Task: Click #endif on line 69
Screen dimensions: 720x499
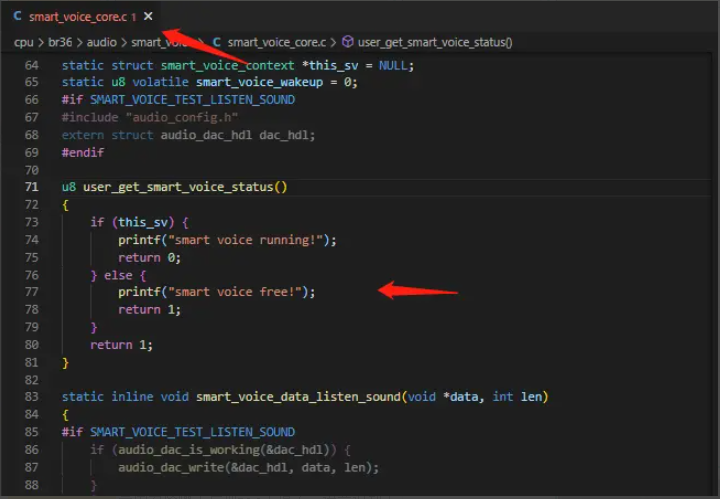Action: coord(83,152)
